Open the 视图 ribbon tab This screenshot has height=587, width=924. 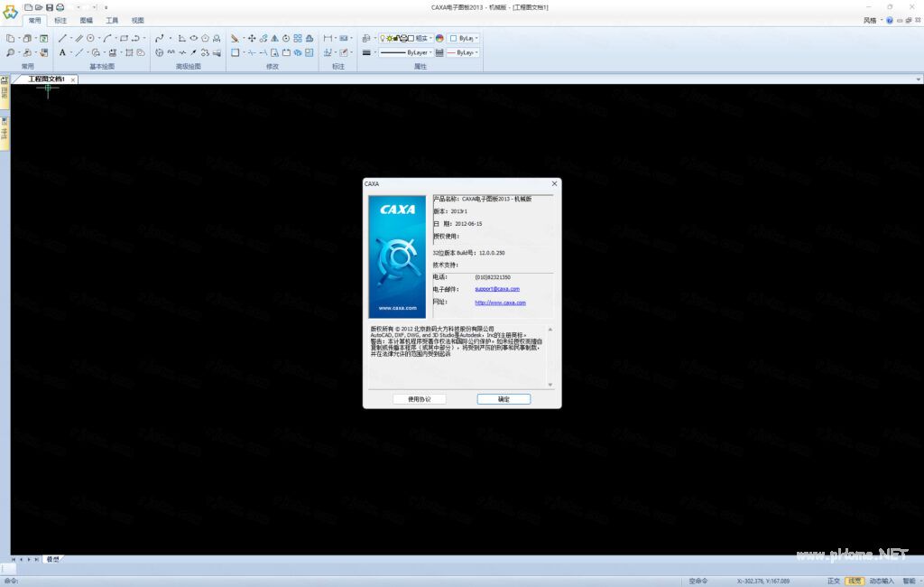pos(137,20)
